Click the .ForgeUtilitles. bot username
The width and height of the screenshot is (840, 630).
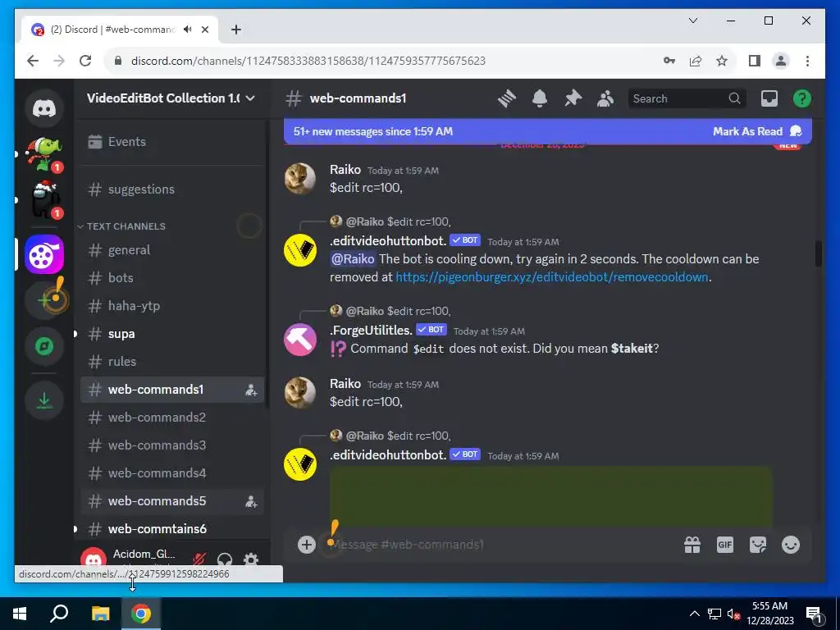(x=371, y=331)
